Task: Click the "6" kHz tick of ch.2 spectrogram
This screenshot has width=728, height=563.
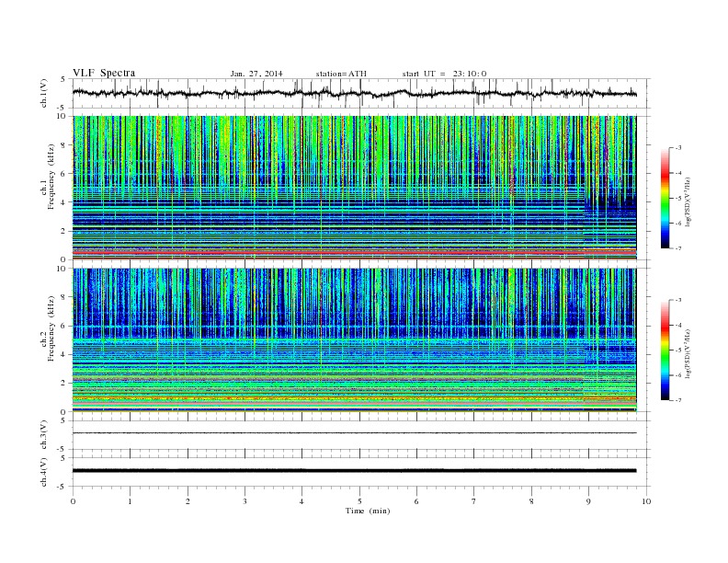Action: tap(63, 326)
